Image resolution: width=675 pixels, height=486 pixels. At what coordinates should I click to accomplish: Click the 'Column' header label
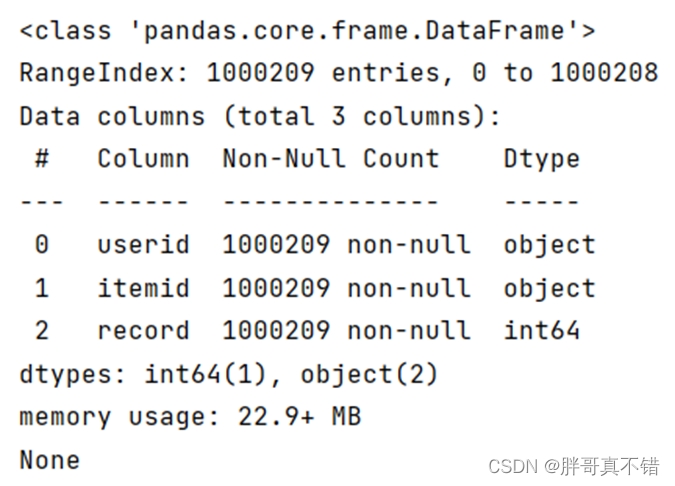pyautogui.click(x=143, y=158)
